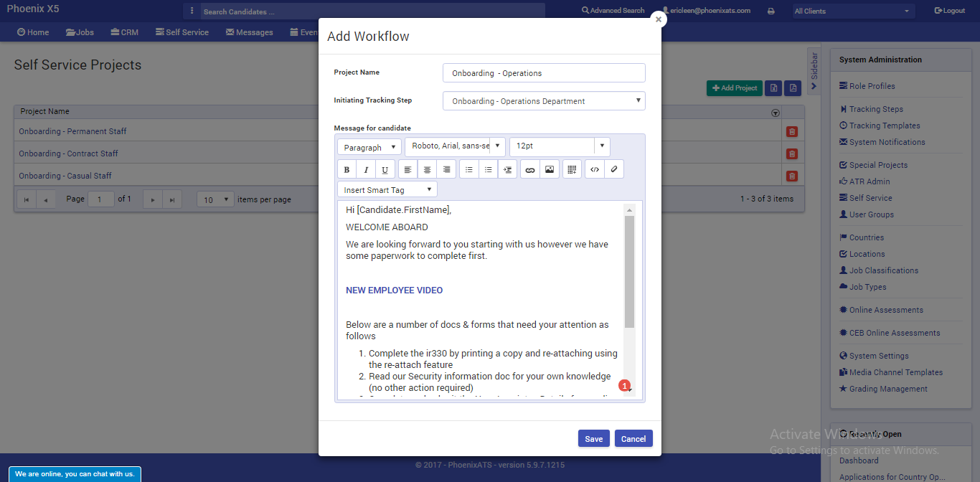The height and width of the screenshot is (482, 980).
Task: Open the online chat widget
Action: pyautogui.click(x=75, y=474)
